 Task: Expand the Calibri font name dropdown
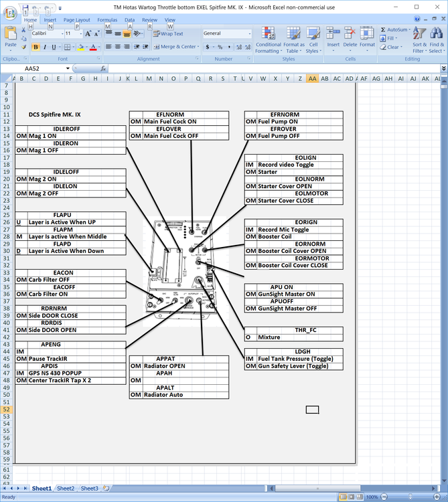click(x=62, y=33)
